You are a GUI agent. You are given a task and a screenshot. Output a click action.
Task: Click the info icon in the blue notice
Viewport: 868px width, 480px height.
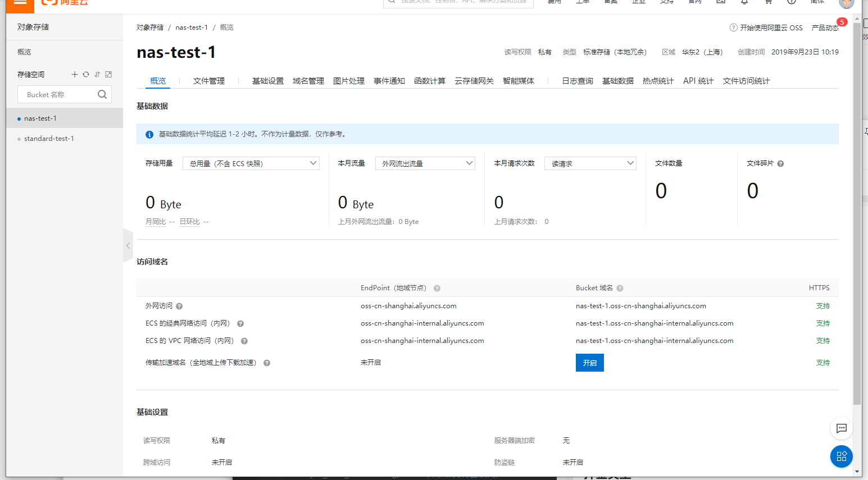point(149,134)
